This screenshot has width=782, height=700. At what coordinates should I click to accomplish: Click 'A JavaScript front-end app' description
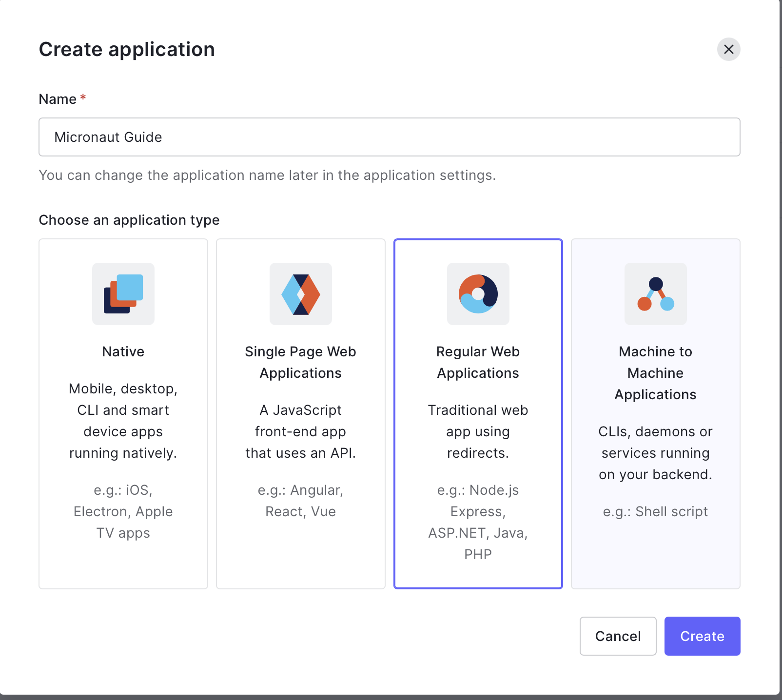point(301,431)
